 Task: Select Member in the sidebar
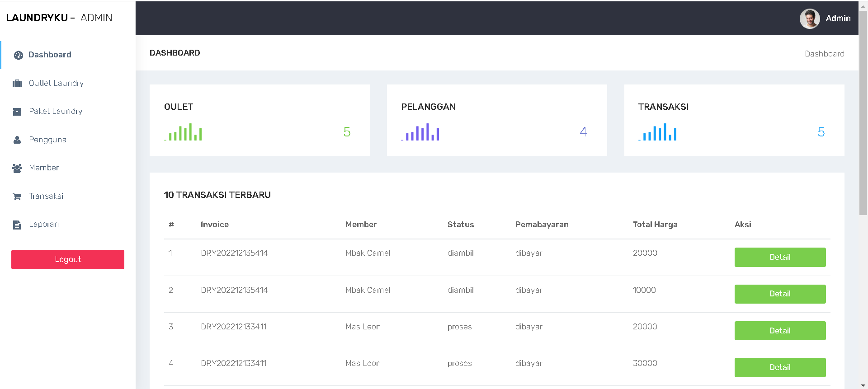[68, 168]
